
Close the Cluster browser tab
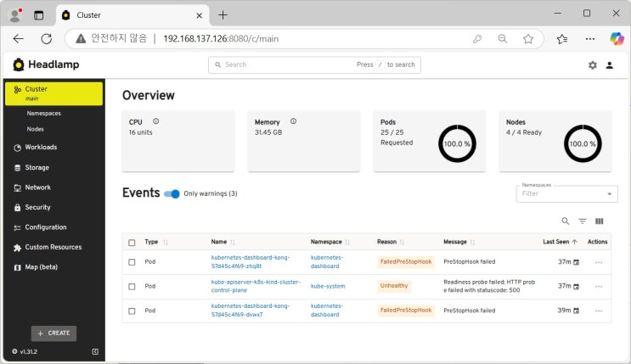coord(200,15)
